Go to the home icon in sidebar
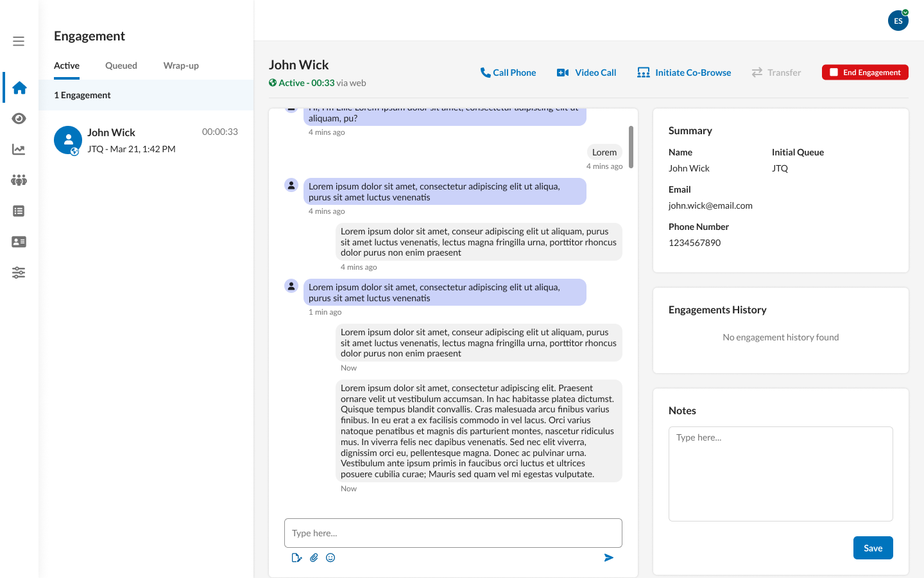 [19, 87]
